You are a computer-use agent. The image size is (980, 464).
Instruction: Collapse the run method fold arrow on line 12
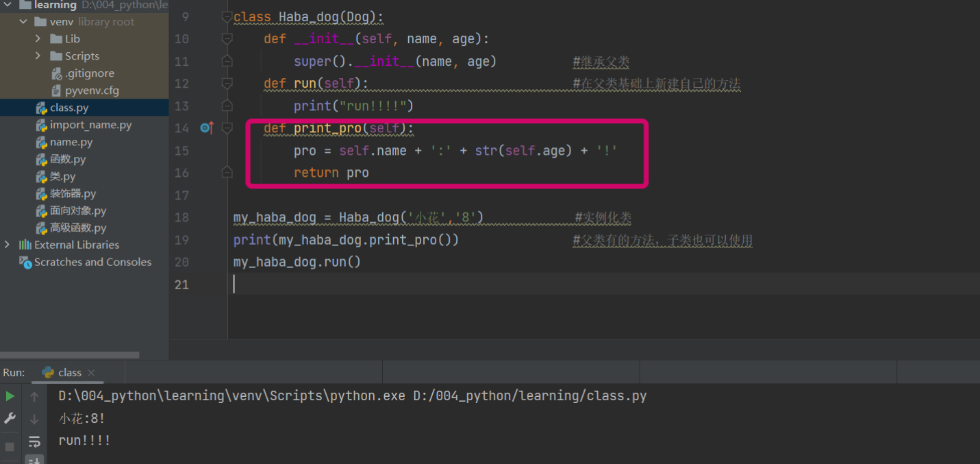[227, 84]
